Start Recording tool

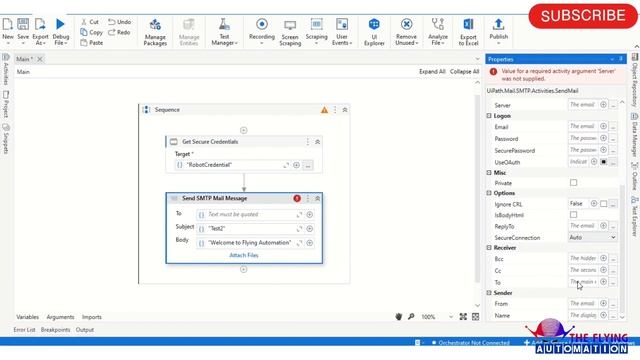262,31
